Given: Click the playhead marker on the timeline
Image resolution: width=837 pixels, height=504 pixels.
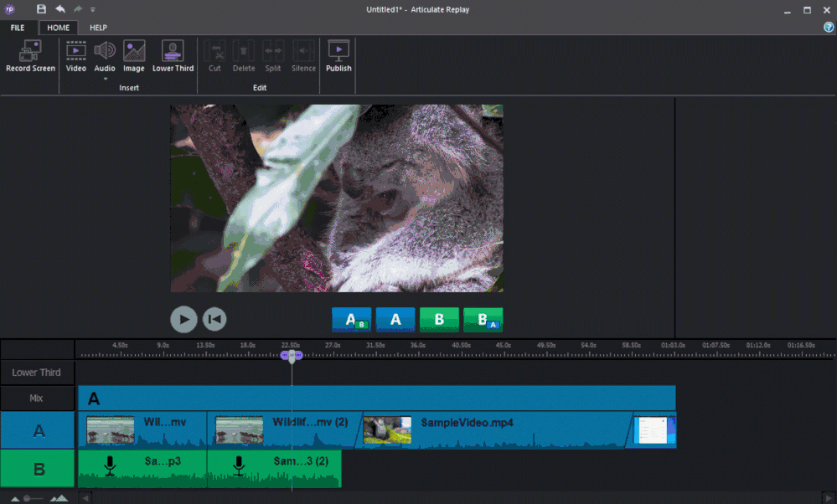Looking at the screenshot, I should (292, 356).
